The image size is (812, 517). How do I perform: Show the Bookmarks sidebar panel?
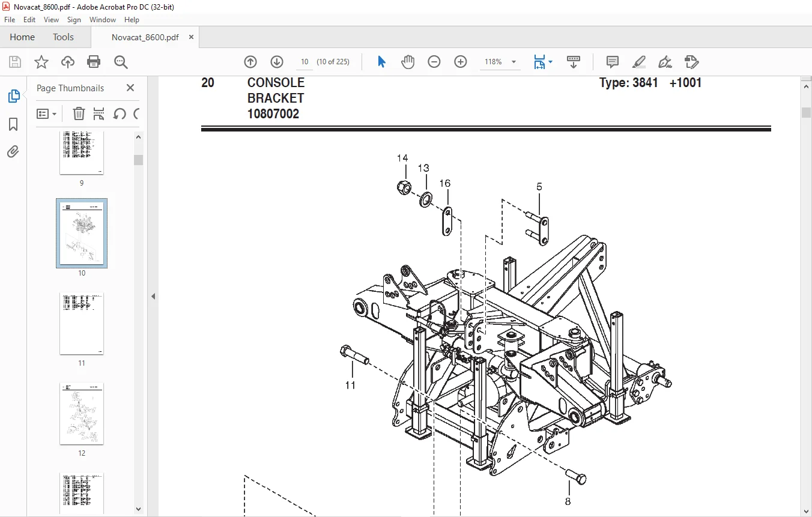[x=13, y=124]
